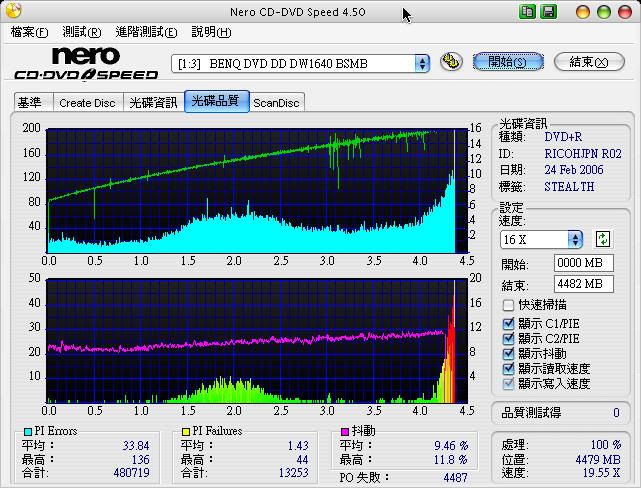Open the BENQ DVD DD DW1640 drive dropdown
The image size is (641, 488).
[300, 64]
